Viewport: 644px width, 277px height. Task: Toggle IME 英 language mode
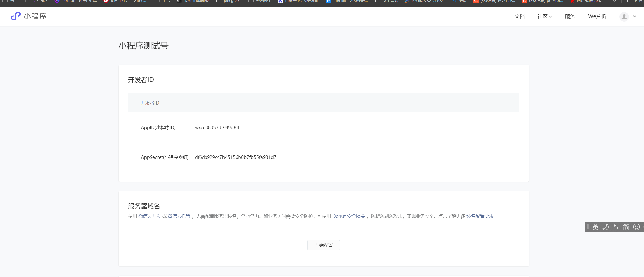(x=595, y=227)
